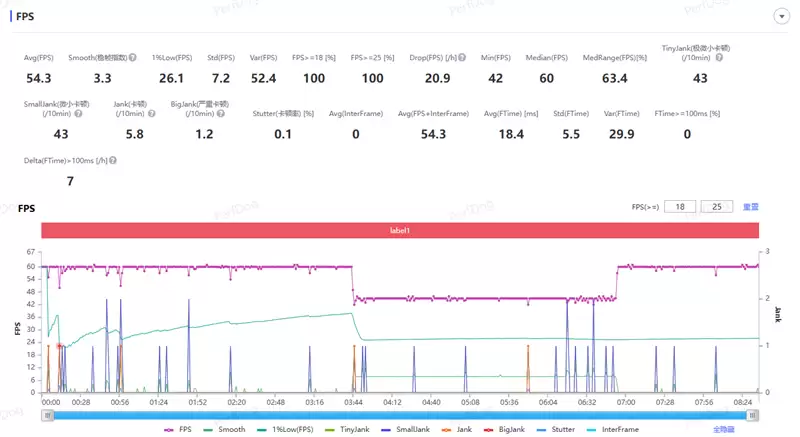The height and width of the screenshot is (437, 800).
Task: Click the 全隐藏 hide-all link
Action: click(724, 429)
